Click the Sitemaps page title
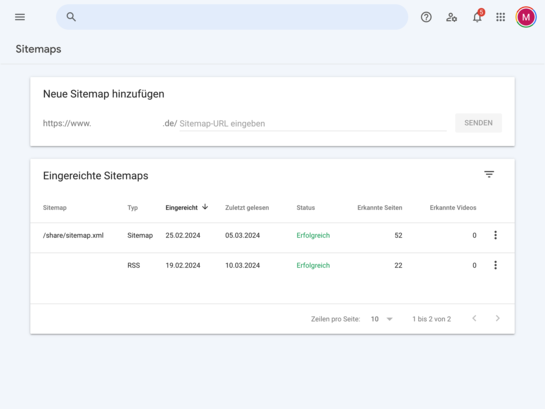 click(38, 49)
